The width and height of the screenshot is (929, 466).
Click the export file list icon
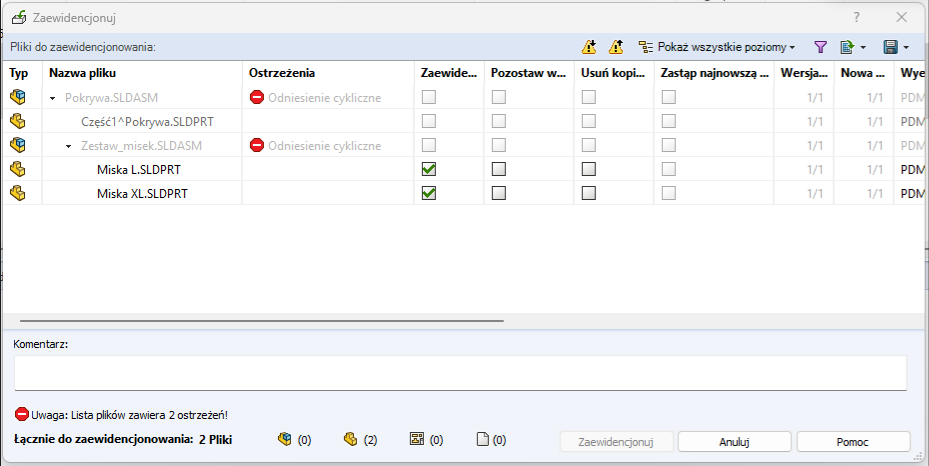847,47
